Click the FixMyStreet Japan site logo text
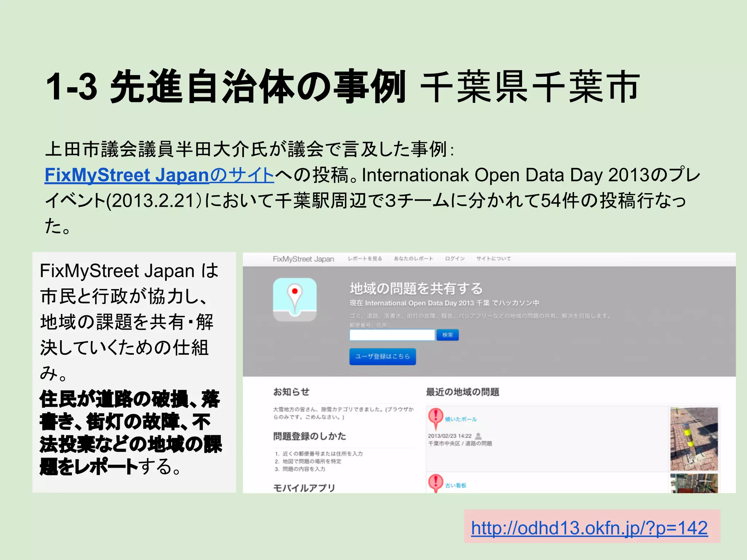The width and height of the screenshot is (747, 560). [x=303, y=259]
